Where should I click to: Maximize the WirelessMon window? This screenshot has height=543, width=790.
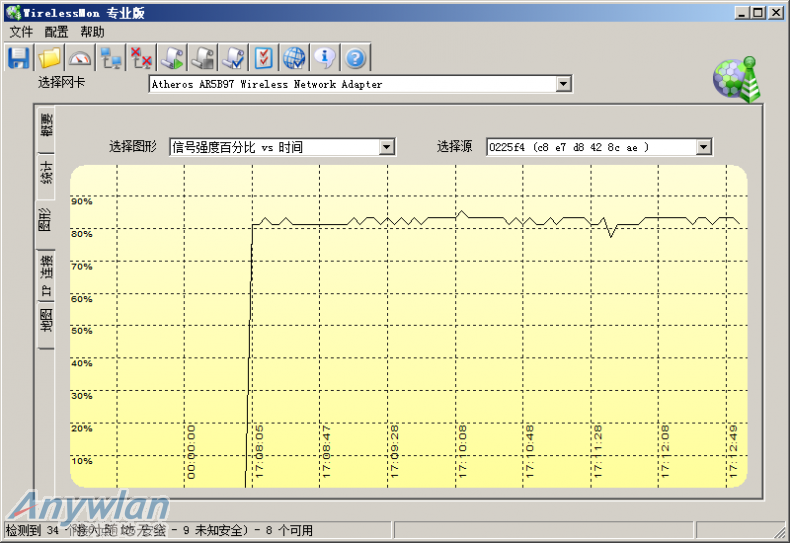click(x=758, y=13)
